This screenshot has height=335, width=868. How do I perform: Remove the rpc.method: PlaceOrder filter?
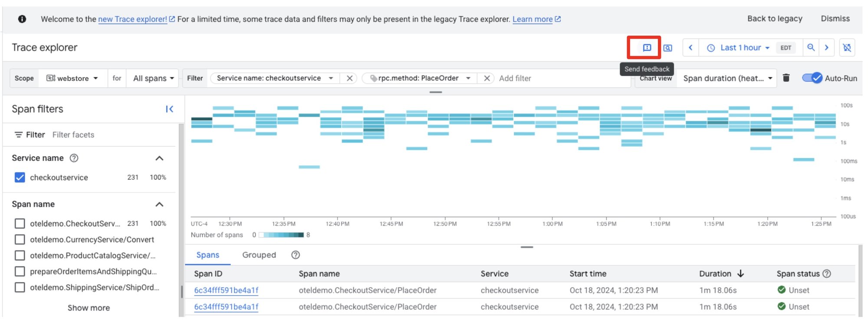tap(487, 78)
